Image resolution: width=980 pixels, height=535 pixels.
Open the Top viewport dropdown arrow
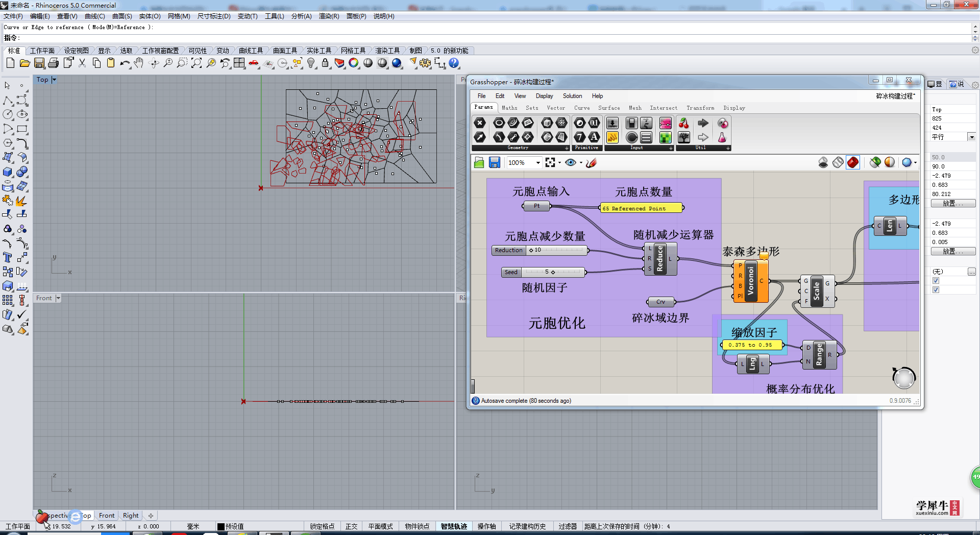pos(54,80)
